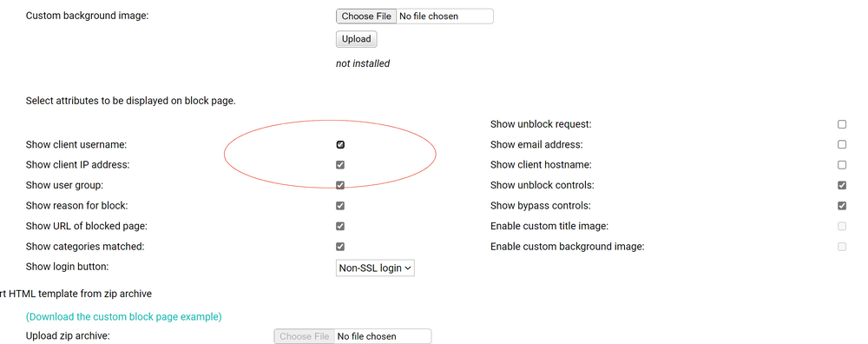This screenshot has height=344, width=868.
Task: Click the Upload button
Action: 356,39
